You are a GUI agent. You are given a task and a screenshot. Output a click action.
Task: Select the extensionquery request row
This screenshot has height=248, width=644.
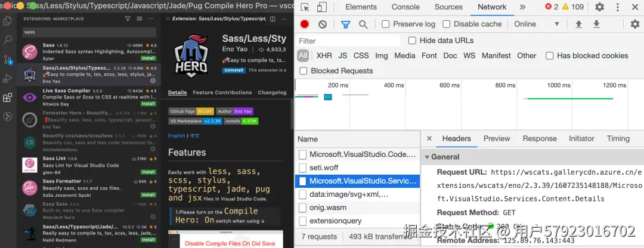point(357,221)
